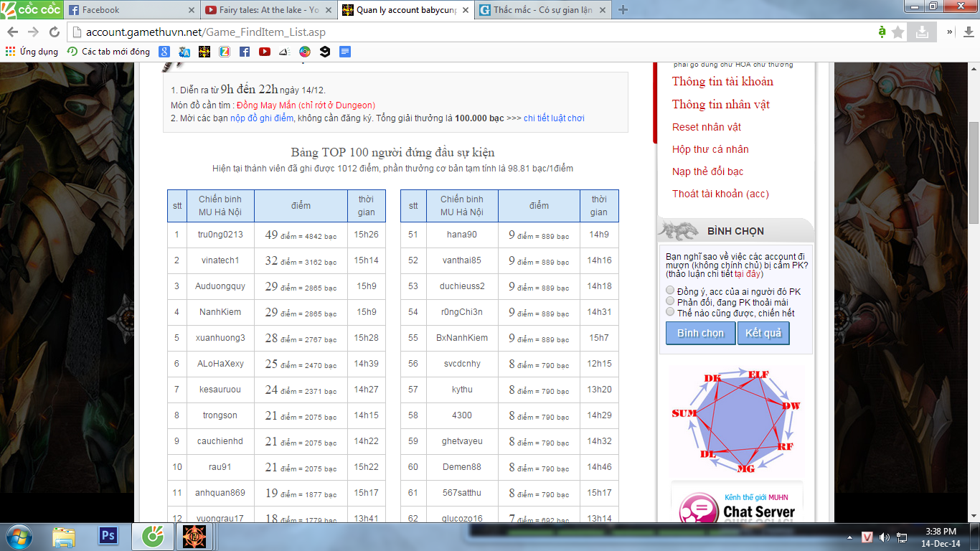Screen dimensions: 980x551
Task: Open the Windows Start menu
Action: click(x=19, y=536)
